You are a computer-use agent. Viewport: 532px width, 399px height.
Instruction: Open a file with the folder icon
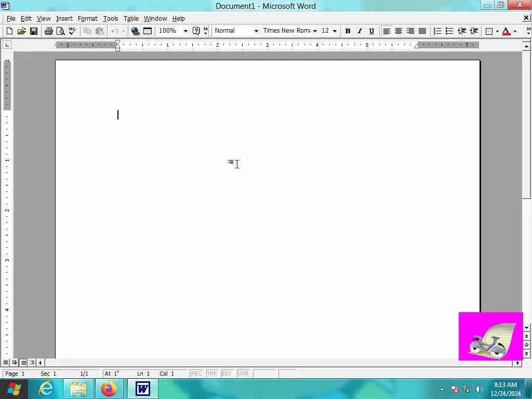21,31
